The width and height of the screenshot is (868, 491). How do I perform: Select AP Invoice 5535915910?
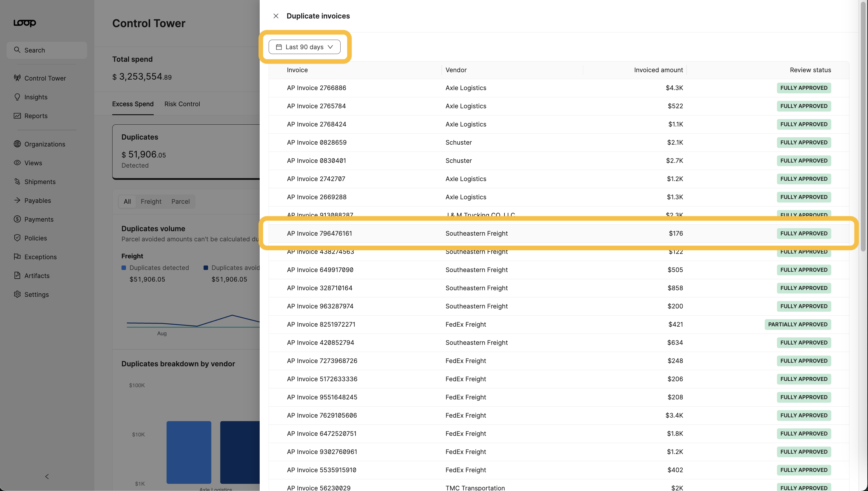pyautogui.click(x=559, y=470)
